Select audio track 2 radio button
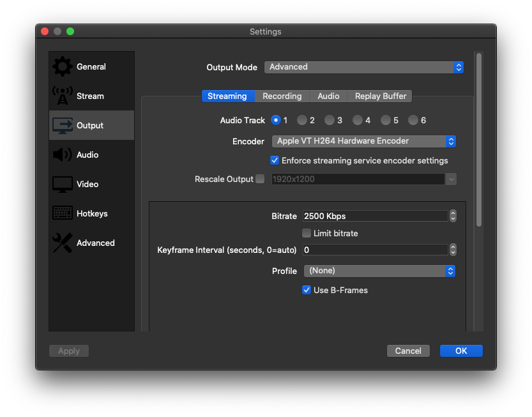This screenshot has width=532, height=417. coord(301,120)
